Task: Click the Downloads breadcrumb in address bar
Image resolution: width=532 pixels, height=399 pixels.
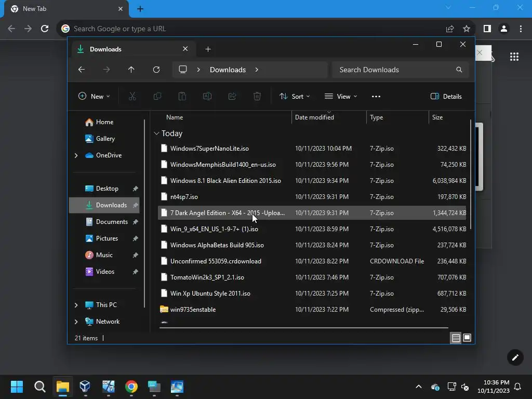Action: 228,70
